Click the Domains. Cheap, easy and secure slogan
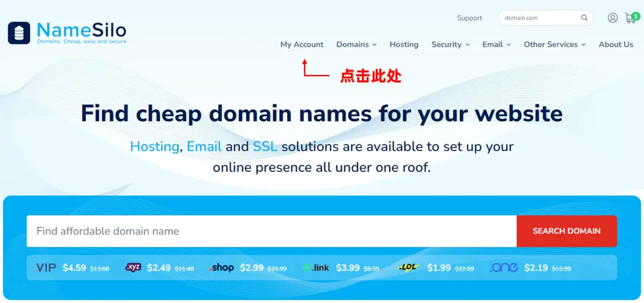The height and width of the screenshot is (303, 644). coord(82,42)
